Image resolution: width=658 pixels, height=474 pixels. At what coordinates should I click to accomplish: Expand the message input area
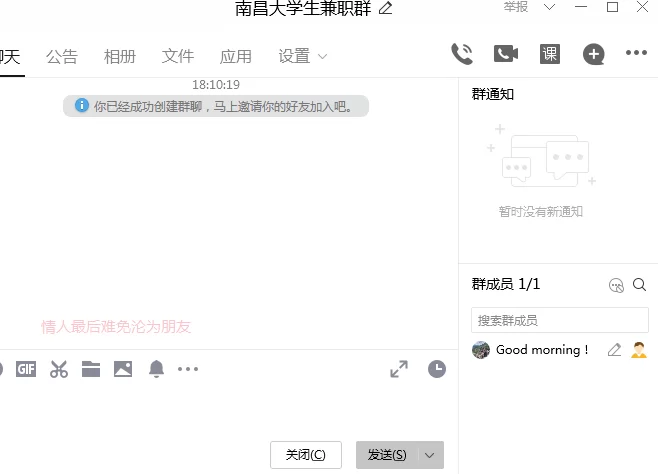[x=399, y=369]
